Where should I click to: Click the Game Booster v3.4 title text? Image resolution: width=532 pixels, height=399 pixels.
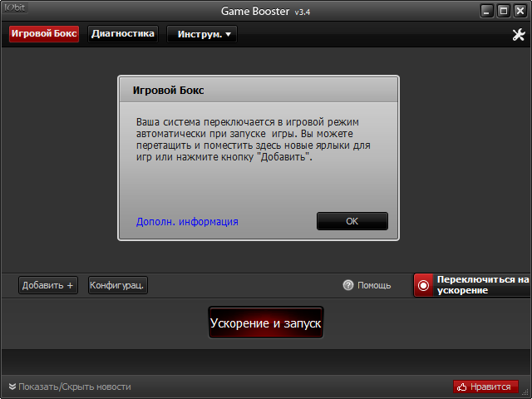(265, 11)
